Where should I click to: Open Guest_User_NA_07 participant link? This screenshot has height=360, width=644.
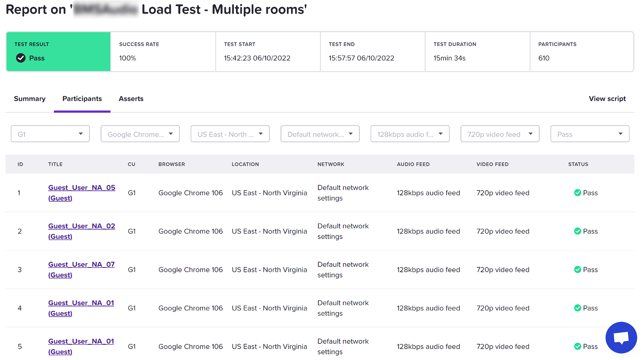pos(81,265)
